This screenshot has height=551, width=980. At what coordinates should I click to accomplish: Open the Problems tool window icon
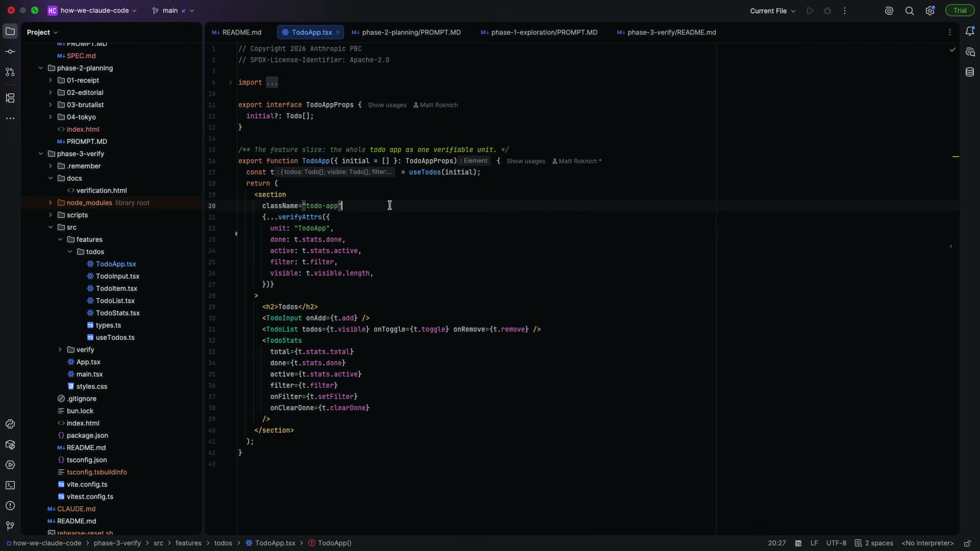click(x=10, y=506)
